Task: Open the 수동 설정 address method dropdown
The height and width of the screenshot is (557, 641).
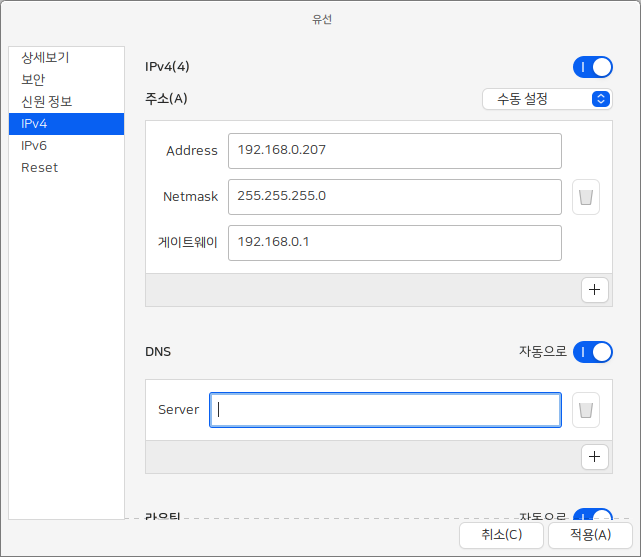Action: click(x=546, y=99)
